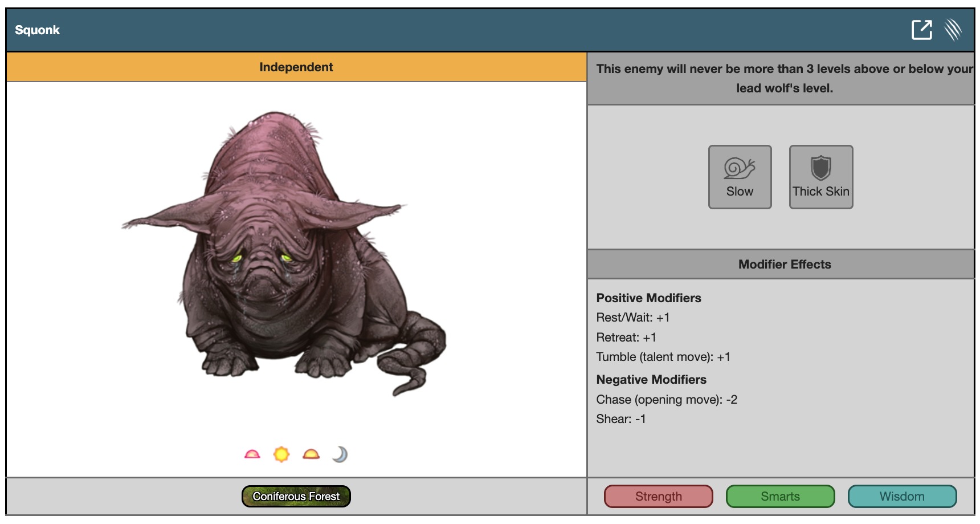Click the Negative Modifiers heading
The width and height of the screenshot is (980, 524).
[x=651, y=380]
